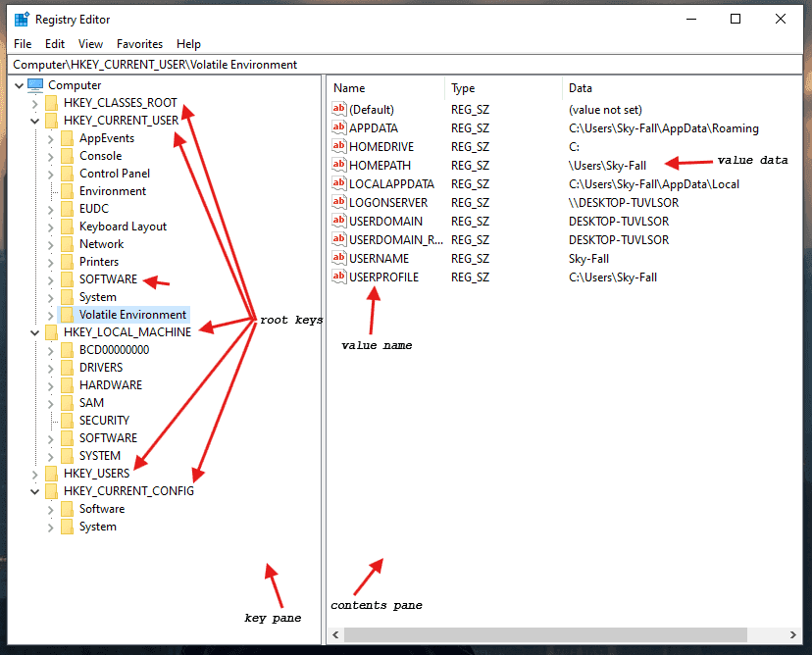
Task: Select SOFTWARE under HKEY_LOCAL_MACHINE
Action: click(x=108, y=438)
